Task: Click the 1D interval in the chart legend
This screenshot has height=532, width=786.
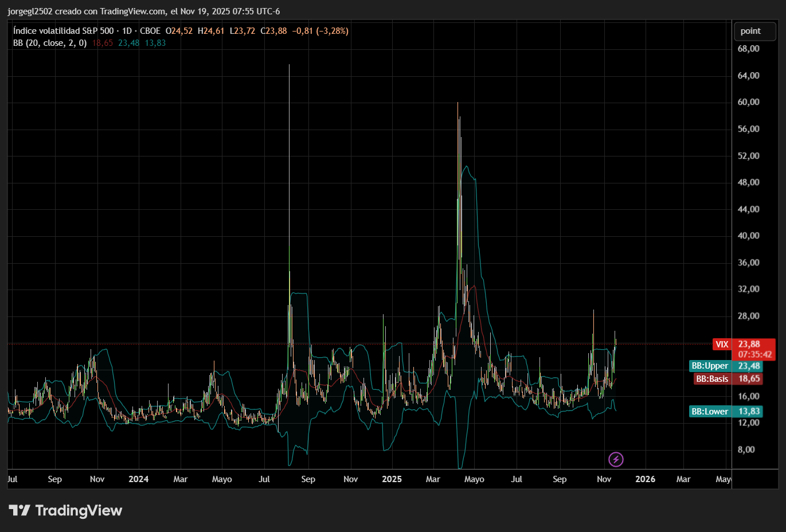Action: tap(127, 31)
